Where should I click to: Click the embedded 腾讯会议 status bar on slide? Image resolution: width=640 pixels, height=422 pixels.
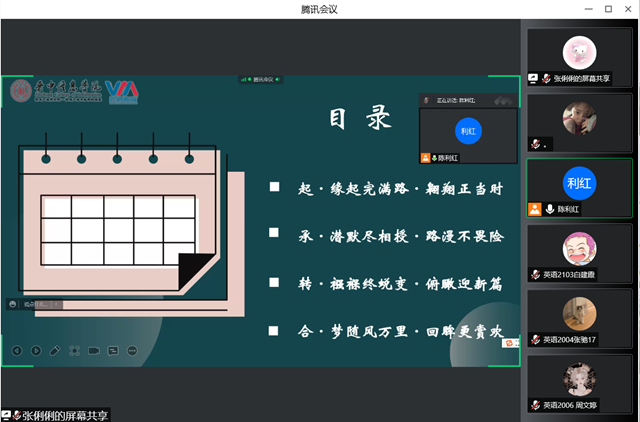(260, 80)
